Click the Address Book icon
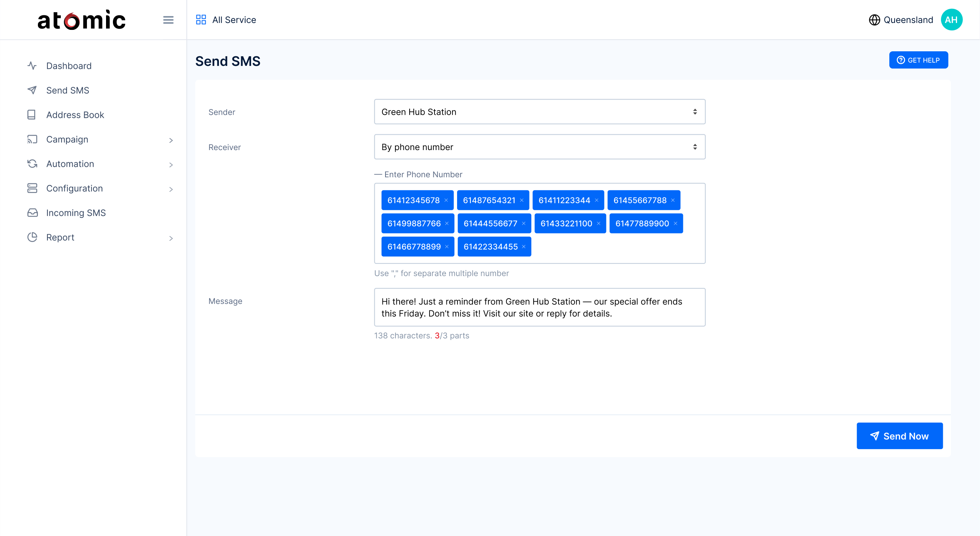 tap(32, 115)
